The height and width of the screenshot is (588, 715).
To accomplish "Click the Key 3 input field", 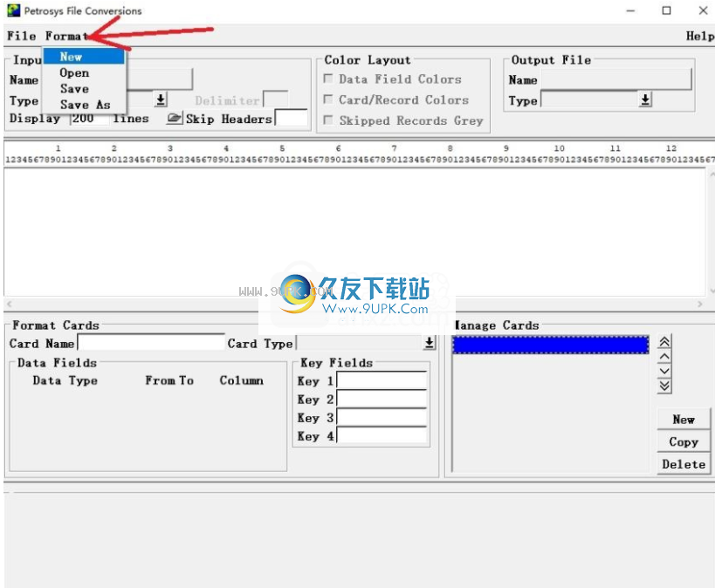I will pos(382,417).
